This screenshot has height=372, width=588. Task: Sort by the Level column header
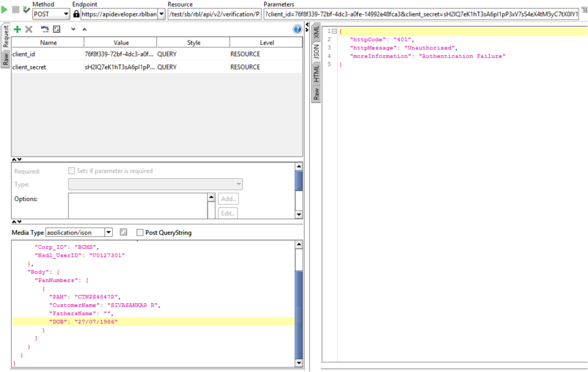pyautogui.click(x=266, y=43)
